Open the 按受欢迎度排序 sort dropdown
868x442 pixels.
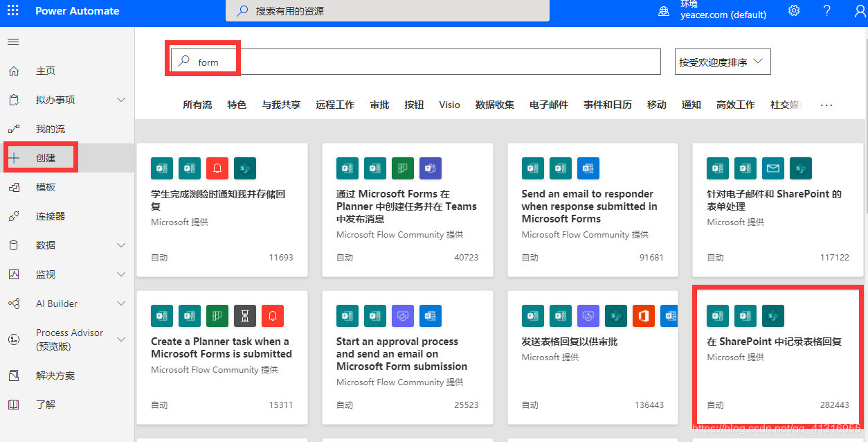coord(722,62)
